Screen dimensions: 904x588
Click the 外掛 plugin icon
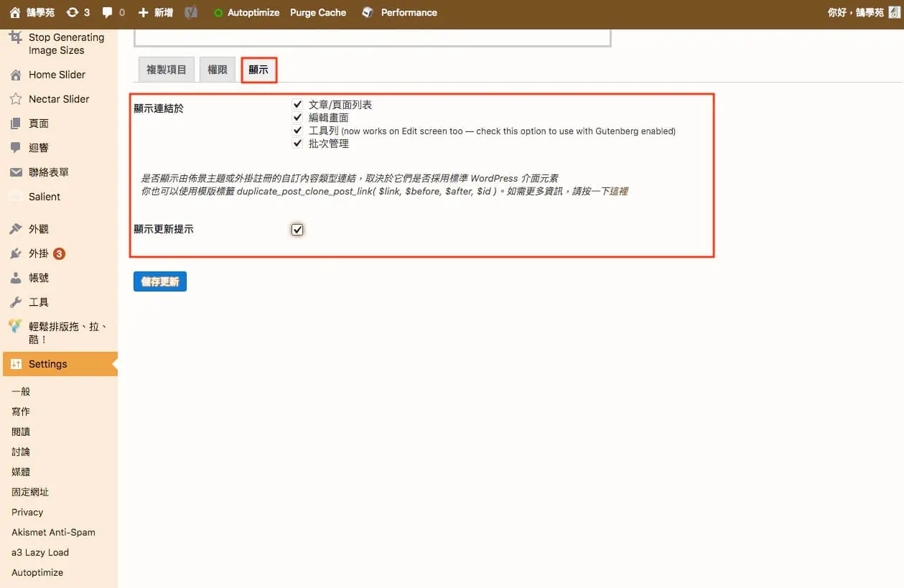16,253
